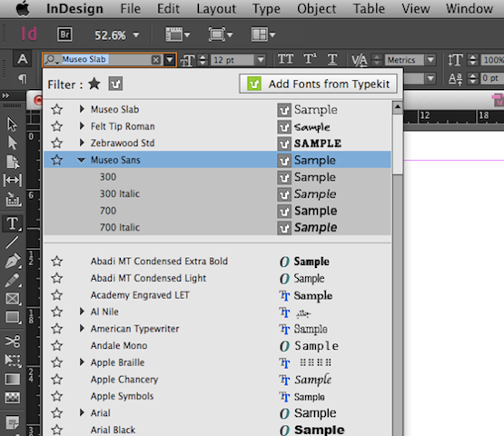
Task: Collapse the Museo Sans font family
Action: tap(82, 160)
